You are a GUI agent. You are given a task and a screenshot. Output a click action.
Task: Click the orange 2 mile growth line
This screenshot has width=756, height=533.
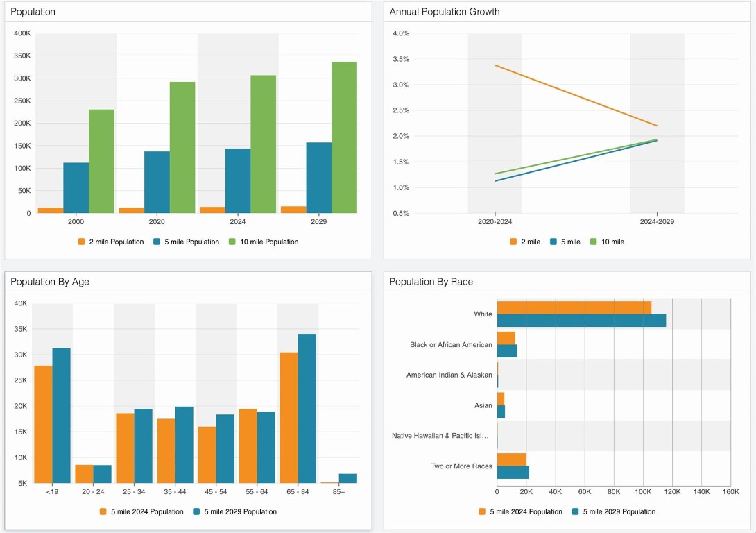pyautogui.click(x=576, y=96)
